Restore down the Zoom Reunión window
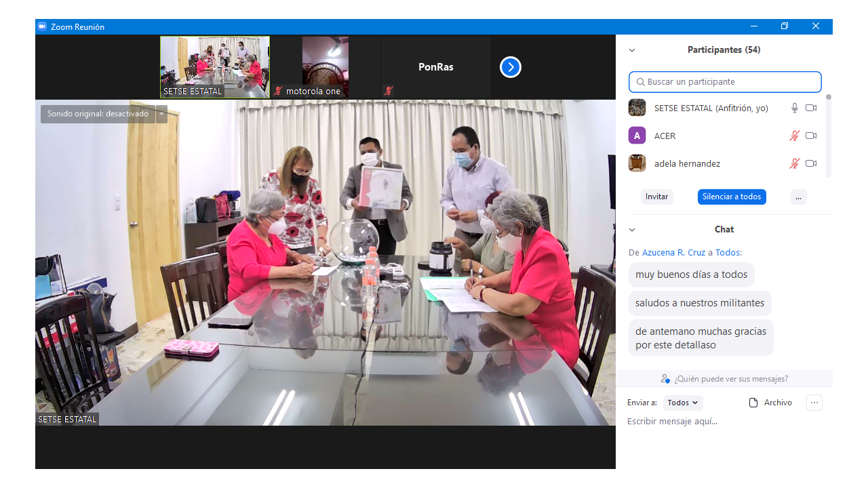868x488 pixels. [785, 26]
